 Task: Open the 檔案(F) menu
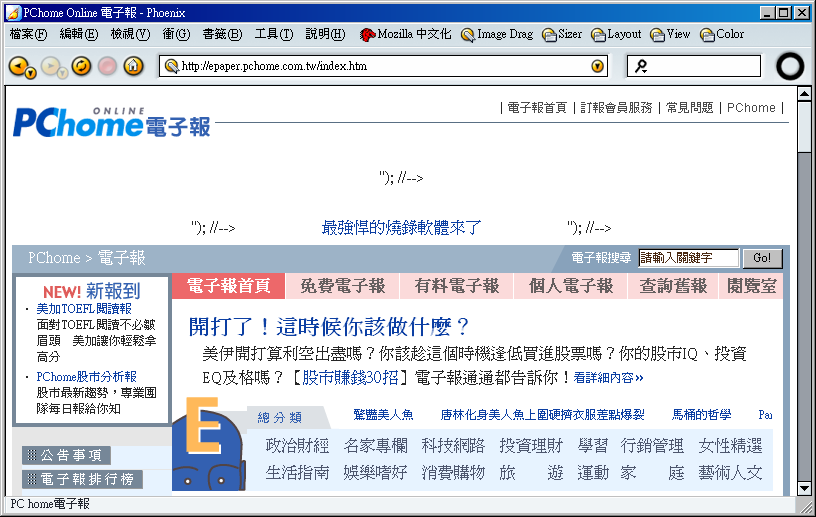coord(28,34)
